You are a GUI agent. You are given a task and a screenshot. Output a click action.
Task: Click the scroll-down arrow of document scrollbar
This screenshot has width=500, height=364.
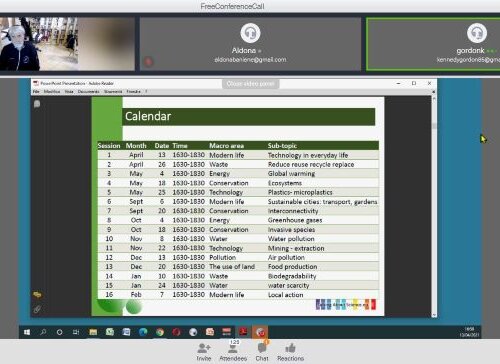pyautogui.click(x=434, y=315)
